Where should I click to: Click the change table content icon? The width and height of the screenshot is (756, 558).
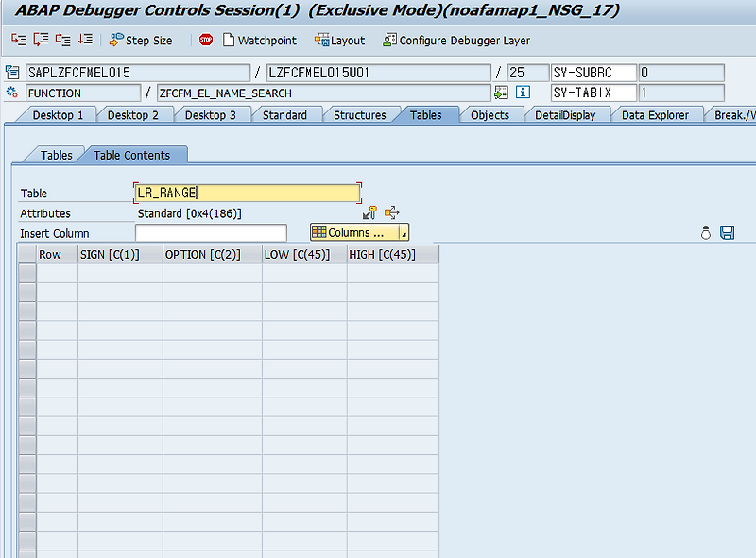point(391,212)
